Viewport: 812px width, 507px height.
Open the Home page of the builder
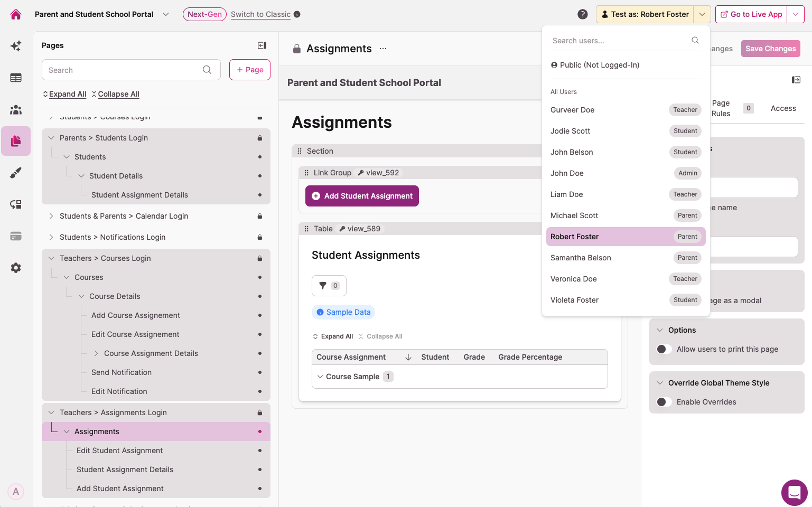(x=15, y=14)
